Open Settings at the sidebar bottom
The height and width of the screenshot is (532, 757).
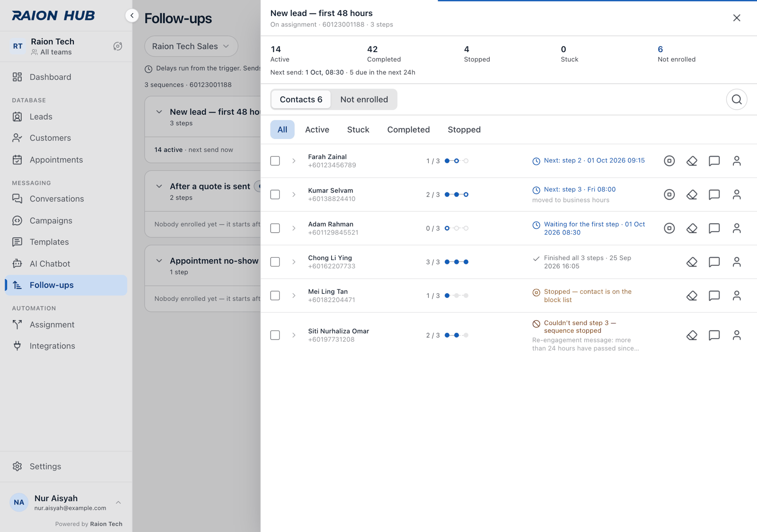[x=66, y=466]
